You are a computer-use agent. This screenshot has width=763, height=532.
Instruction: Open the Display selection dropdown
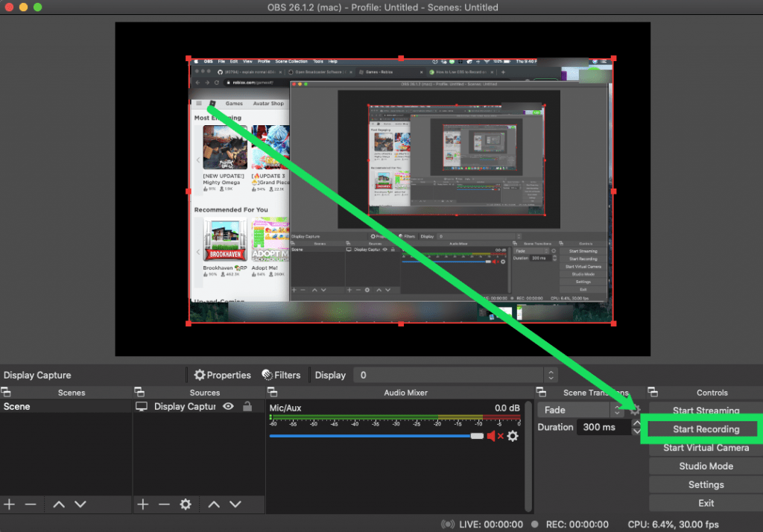[x=455, y=375]
